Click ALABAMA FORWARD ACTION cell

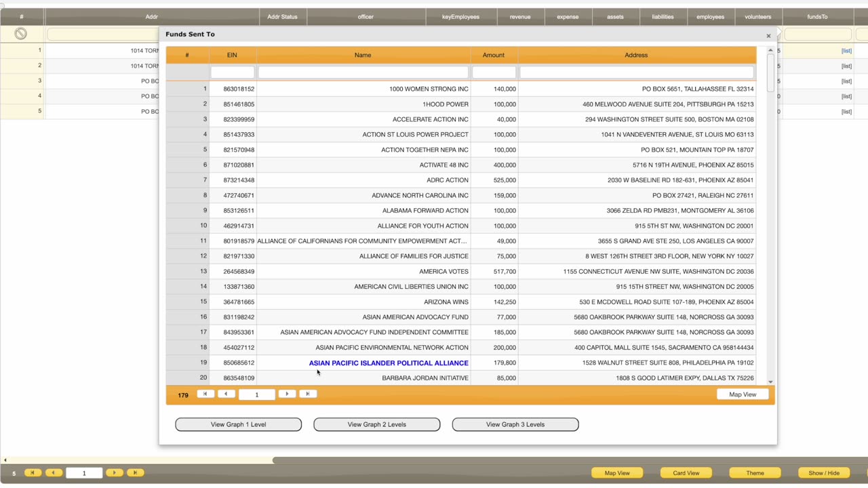[363, 211]
